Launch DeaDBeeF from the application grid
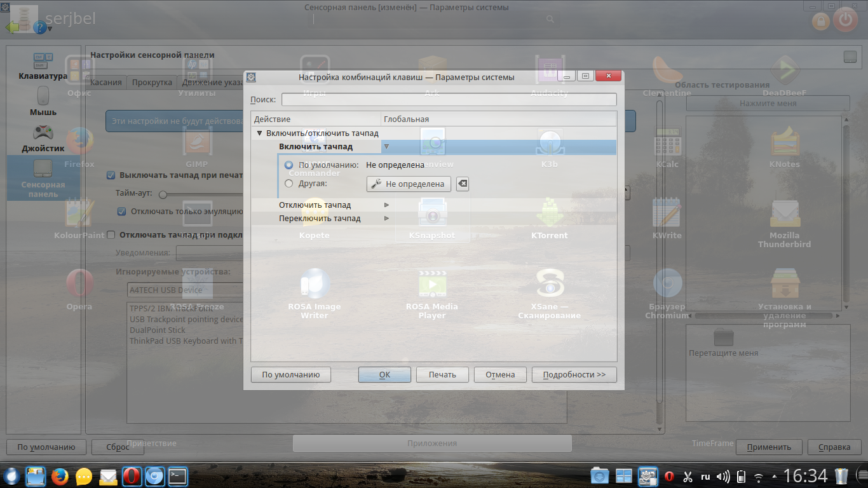Viewport: 868px width, 488px height. 785,76
